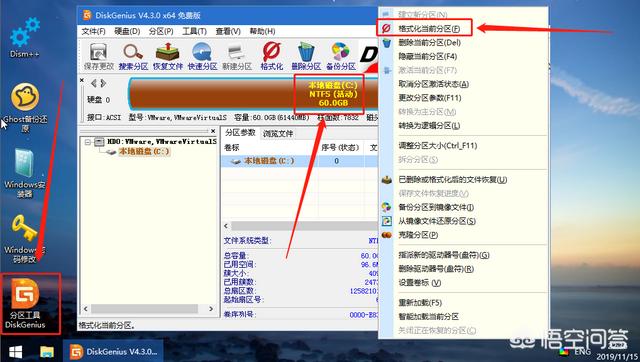Screen dimensions: 640x362
Task: Click the tree panel horizontal scrollbar
Action: click(x=148, y=309)
